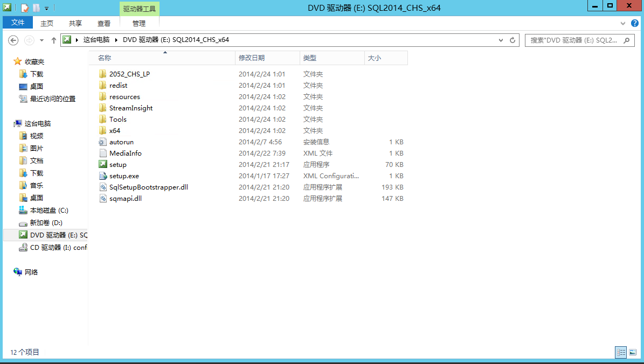This screenshot has width=644, height=364.
Task: Open the address bar history dropdown
Action: pyautogui.click(x=501, y=40)
